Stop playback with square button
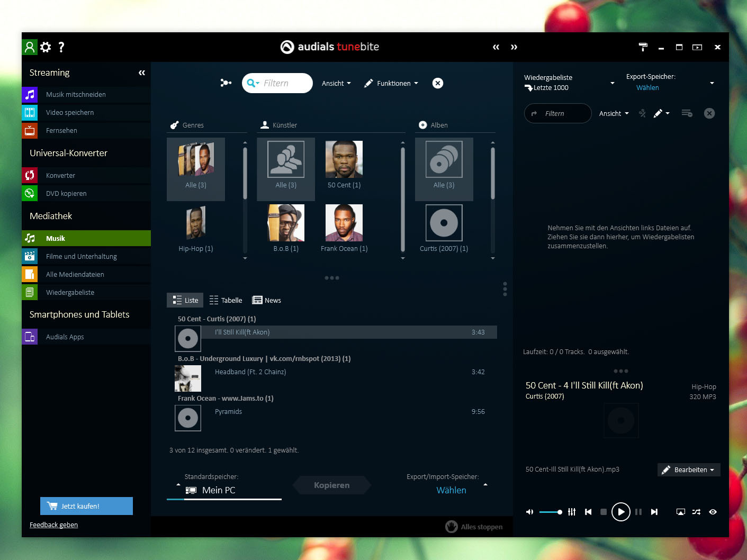 pyautogui.click(x=604, y=512)
